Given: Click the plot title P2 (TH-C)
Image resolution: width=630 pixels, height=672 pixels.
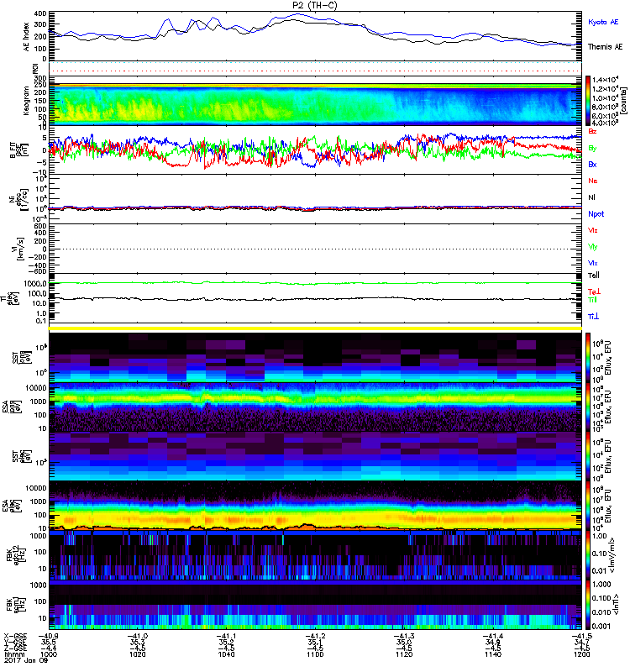Looking at the screenshot, I should point(315,5).
